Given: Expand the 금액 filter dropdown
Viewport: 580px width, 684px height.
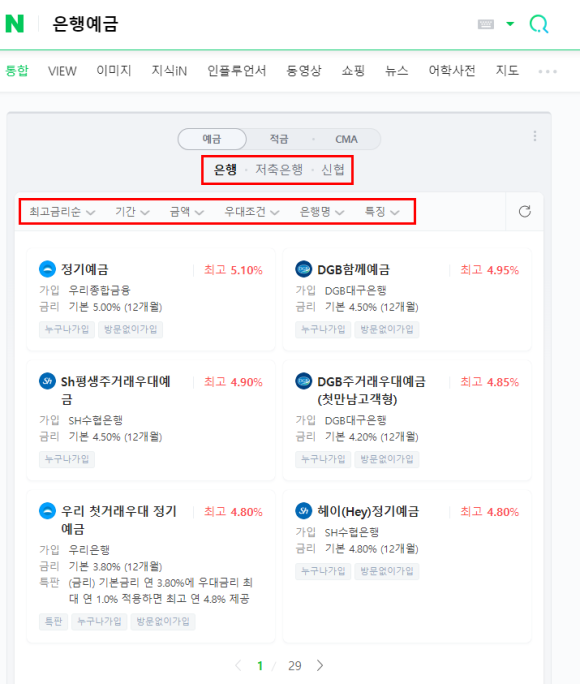Looking at the screenshot, I should 187,212.
